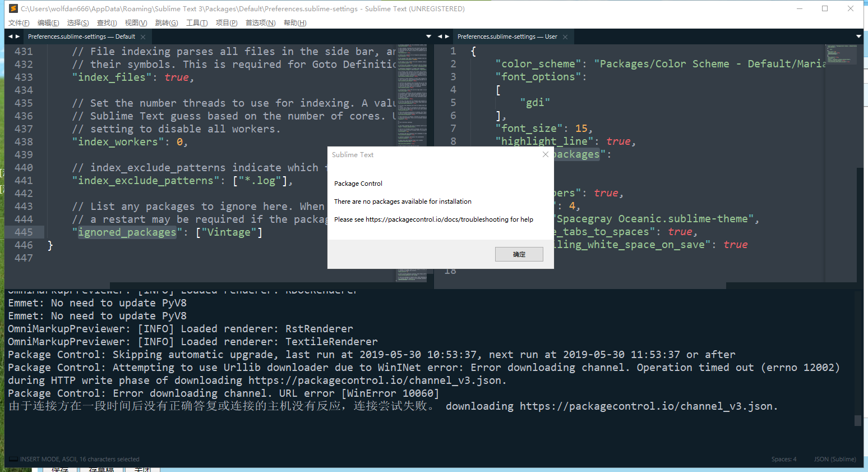Close the Preferences.sublime-settings — User tab
This screenshot has height=472, width=868.
[x=565, y=37]
